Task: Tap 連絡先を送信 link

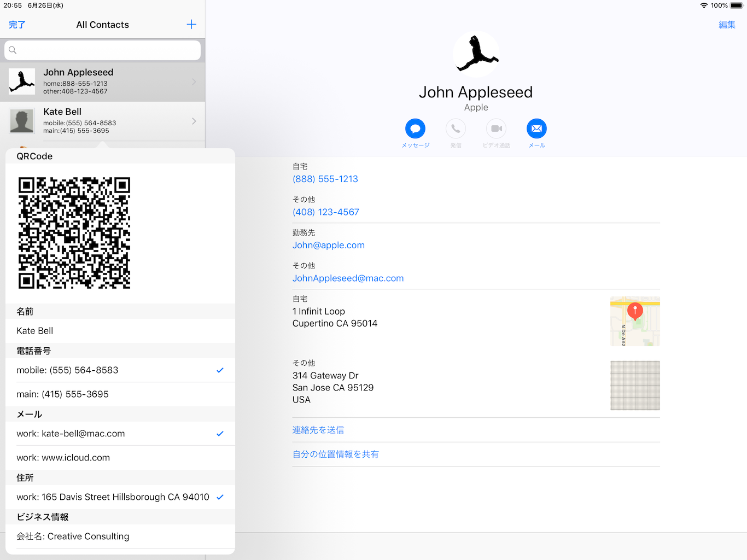Action: click(x=318, y=430)
